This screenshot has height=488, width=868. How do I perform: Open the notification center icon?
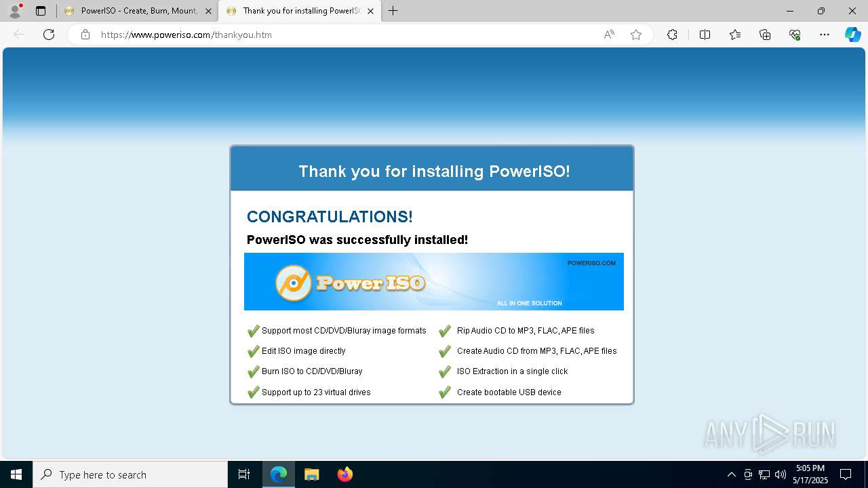(846, 474)
